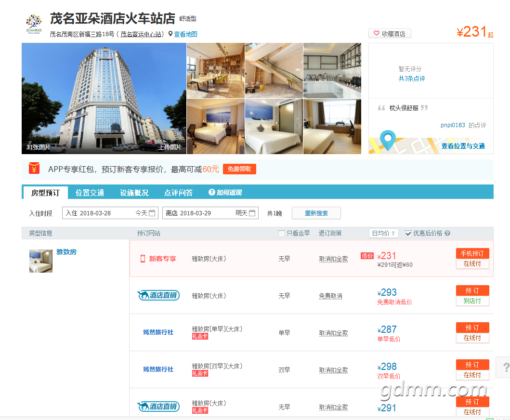Click the check-out date field 2018-03-29
Screen dimensions: 510x420
coord(210,213)
